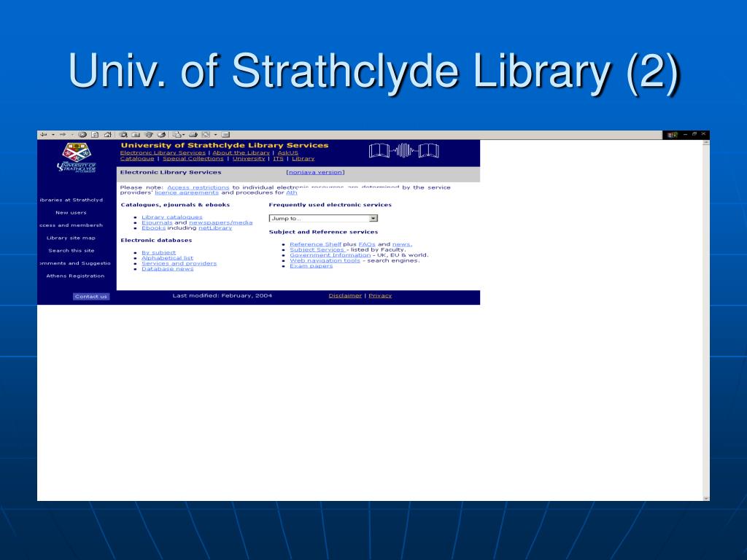Open the 'Privacy' footer link
Screen dimensions: 747x560
pos(380,296)
